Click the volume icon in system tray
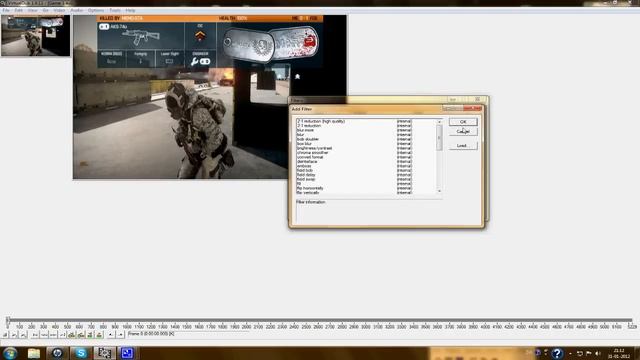Image resolution: width=640 pixels, height=360 pixels. 598,353
